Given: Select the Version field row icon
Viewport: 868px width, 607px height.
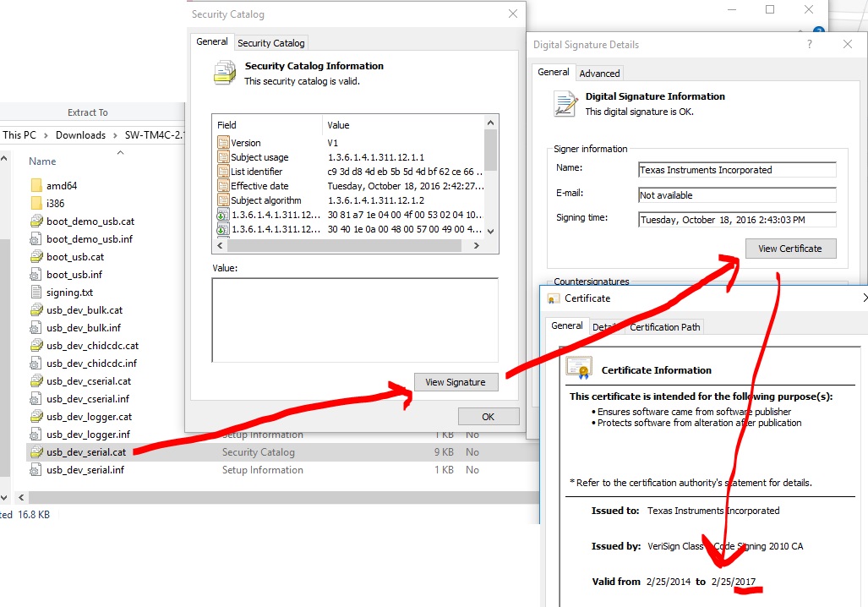Looking at the screenshot, I should pos(223,142).
